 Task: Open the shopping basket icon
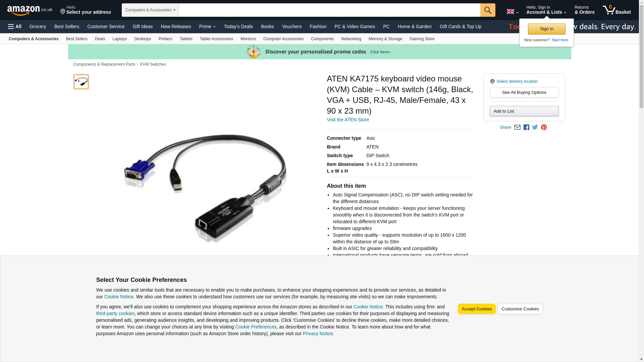(x=616, y=10)
